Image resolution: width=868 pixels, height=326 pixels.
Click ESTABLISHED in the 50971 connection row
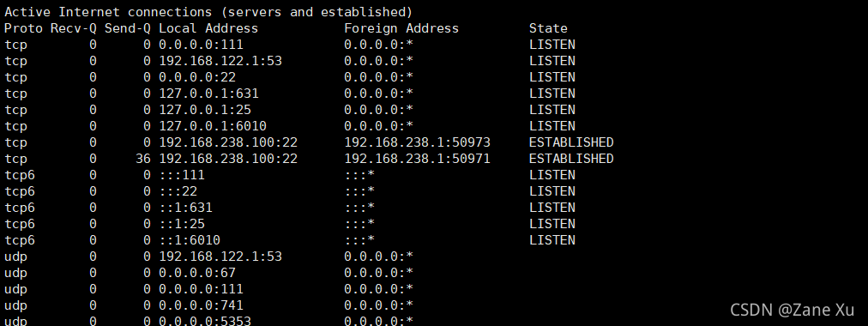point(571,159)
